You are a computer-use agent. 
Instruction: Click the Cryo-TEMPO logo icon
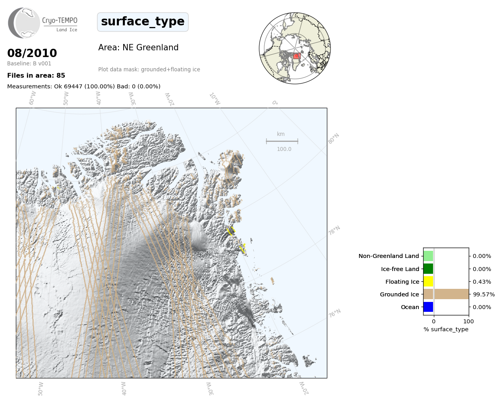24,23
